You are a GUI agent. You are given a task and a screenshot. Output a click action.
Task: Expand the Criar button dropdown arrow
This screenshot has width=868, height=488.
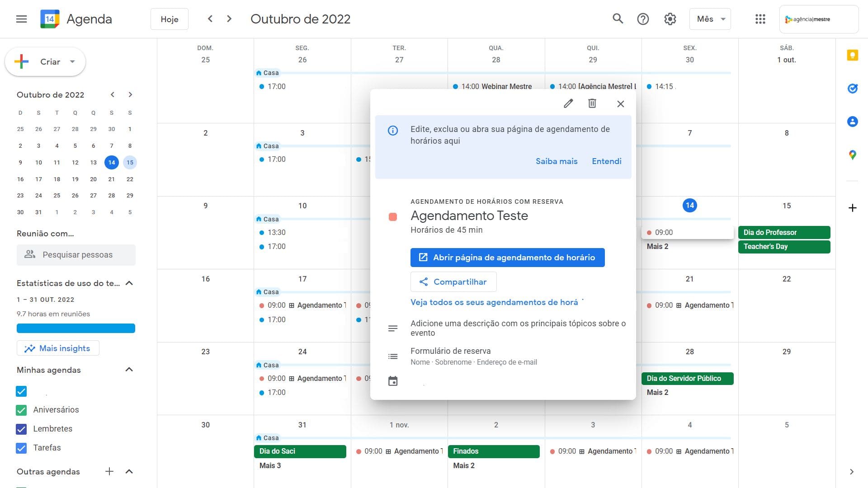pyautogui.click(x=72, y=62)
